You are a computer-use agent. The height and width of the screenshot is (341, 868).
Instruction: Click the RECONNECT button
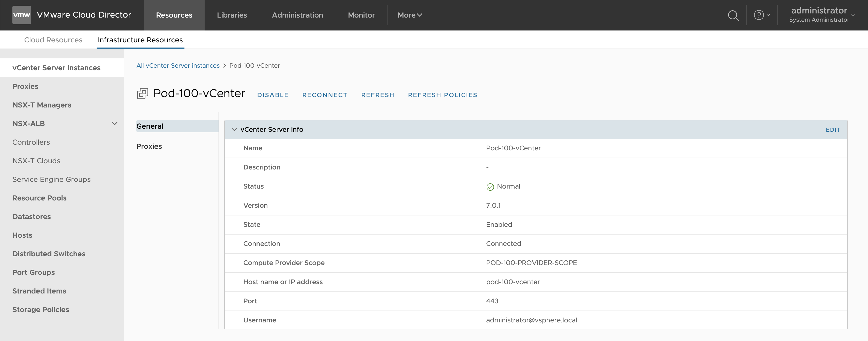point(324,95)
